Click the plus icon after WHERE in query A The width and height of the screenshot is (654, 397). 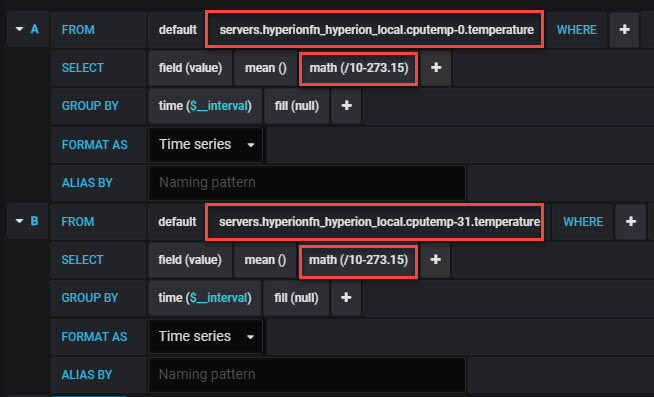[624, 30]
